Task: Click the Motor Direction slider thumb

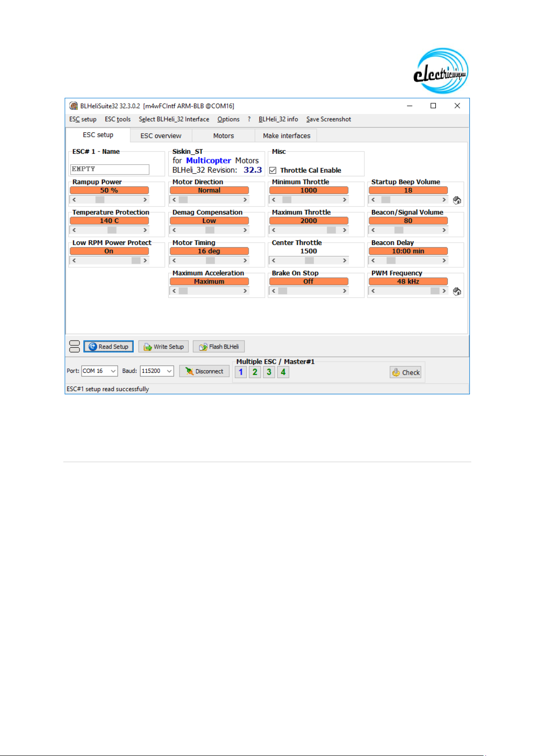Action: (183, 200)
